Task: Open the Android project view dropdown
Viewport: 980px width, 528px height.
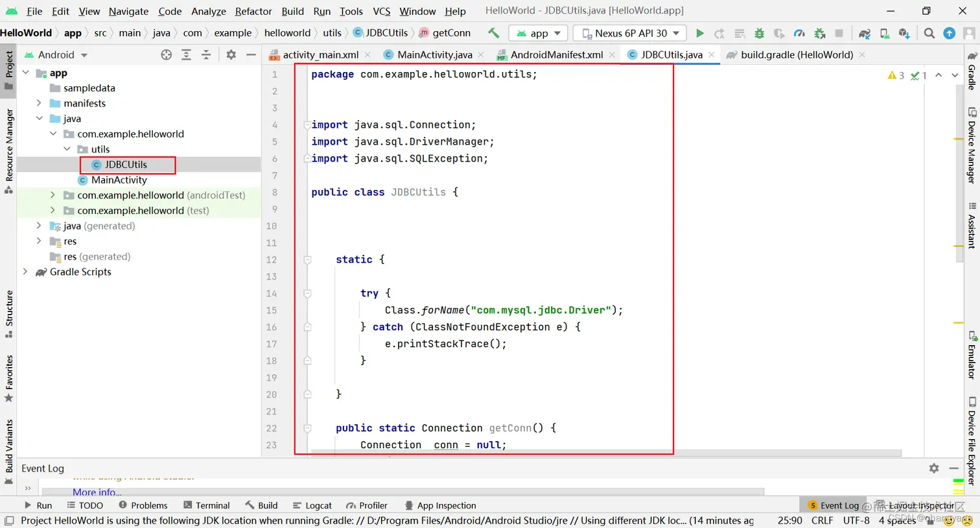Action: pyautogui.click(x=56, y=55)
